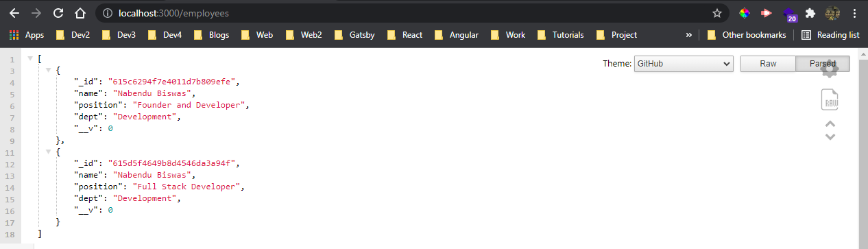Select "Founder and Developer" position value
868x249 pixels.
tap(189, 105)
